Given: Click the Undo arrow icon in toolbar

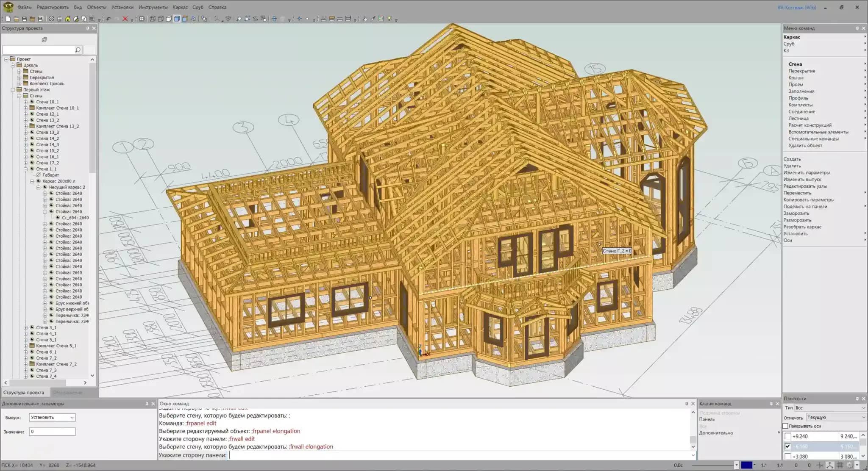Looking at the screenshot, I should 109,19.
